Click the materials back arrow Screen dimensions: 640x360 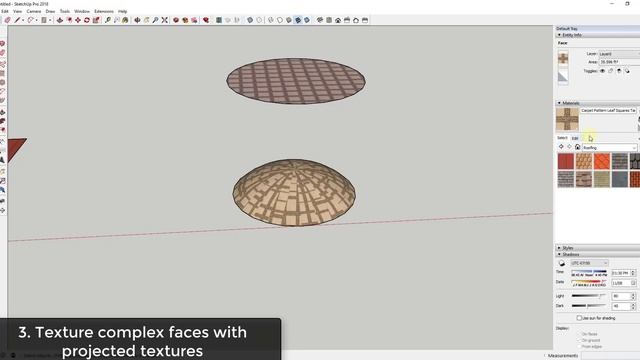tap(561, 147)
